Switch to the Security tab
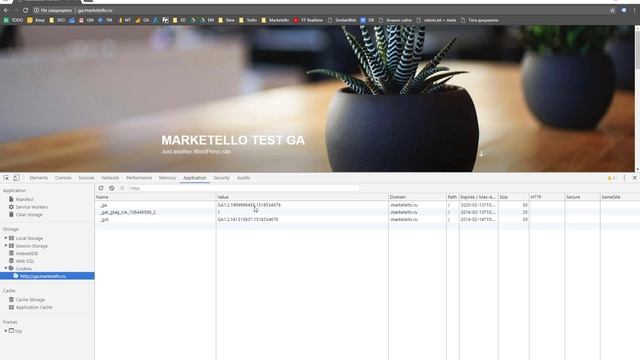Viewport: 640px width, 360px height. coord(222,178)
